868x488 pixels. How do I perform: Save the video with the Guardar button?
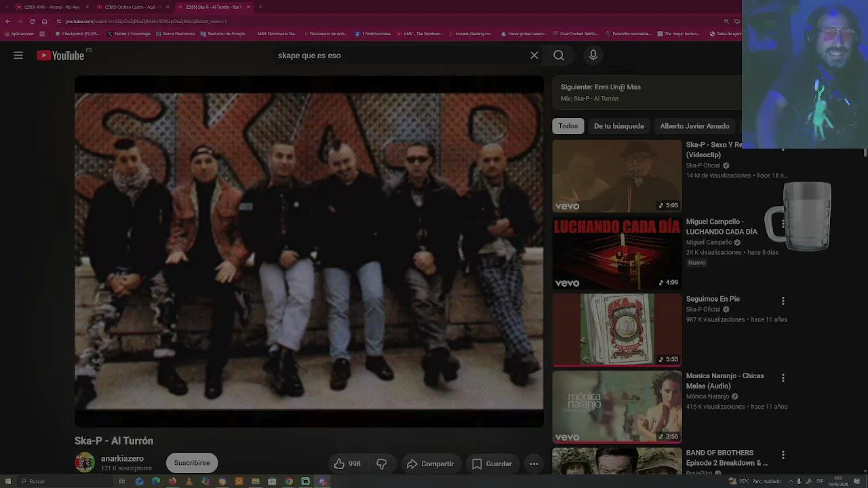point(492,464)
